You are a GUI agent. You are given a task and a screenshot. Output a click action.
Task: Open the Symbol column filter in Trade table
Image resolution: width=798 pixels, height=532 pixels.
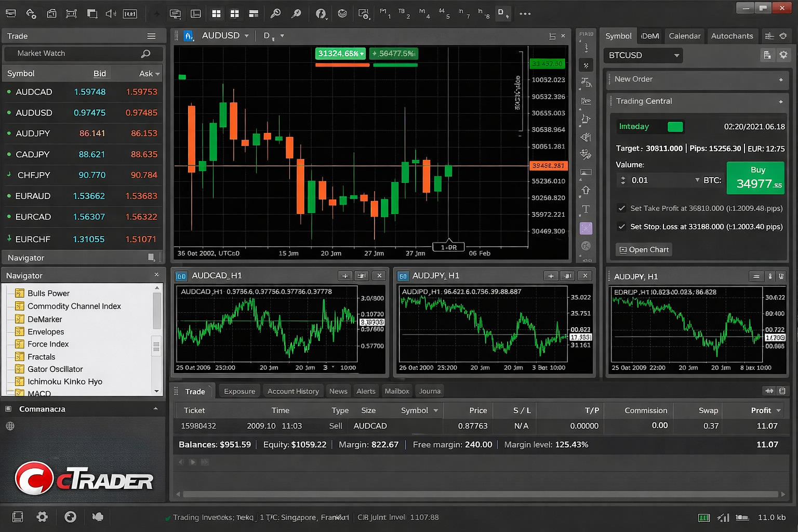pyautogui.click(x=435, y=410)
